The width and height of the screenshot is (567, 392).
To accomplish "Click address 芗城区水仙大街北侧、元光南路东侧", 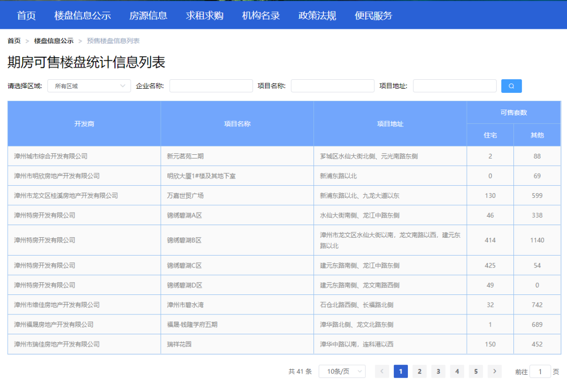I will pyautogui.click(x=369, y=156).
